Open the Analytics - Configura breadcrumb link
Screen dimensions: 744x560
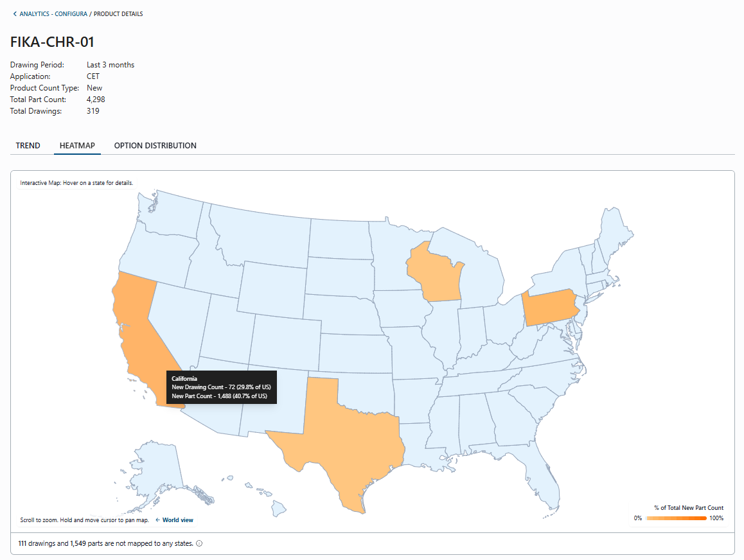(x=53, y=14)
